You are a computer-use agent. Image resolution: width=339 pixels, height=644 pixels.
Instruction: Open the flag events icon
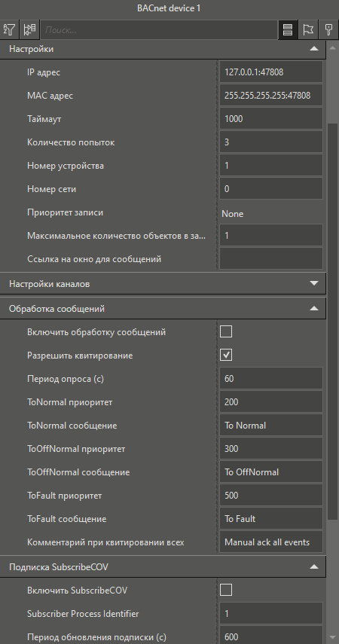point(308,29)
